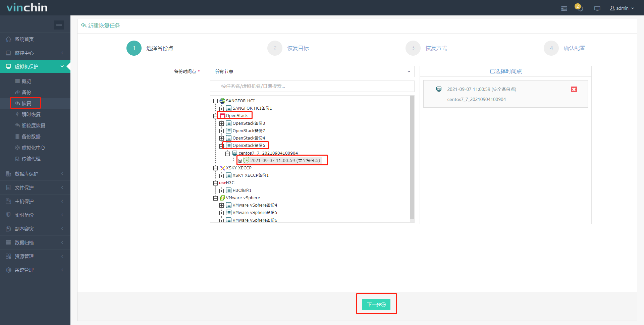The height and width of the screenshot is (325, 644).
Task: Remove selected time point via red X
Action: coord(574,89)
